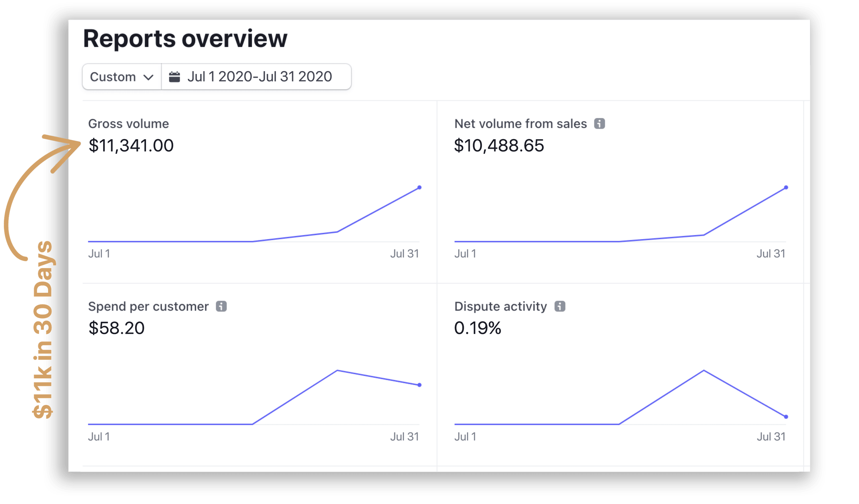The image size is (859, 504).
Task: Click the Spend per customer title
Action: click(x=148, y=306)
